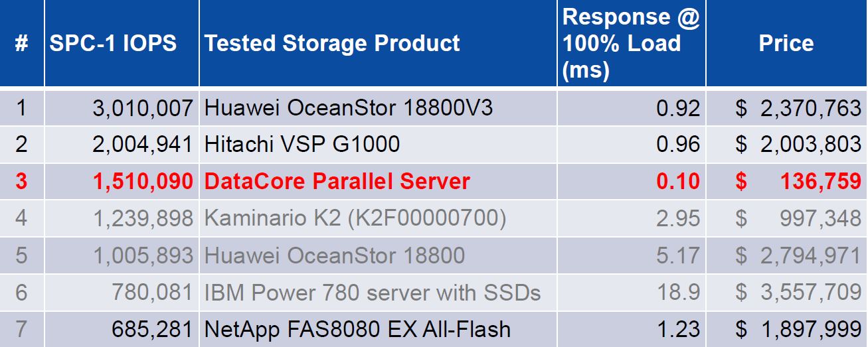This screenshot has height=347, width=868.
Task: Click the 0.10 response time value
Action: (x=678, y=181)
